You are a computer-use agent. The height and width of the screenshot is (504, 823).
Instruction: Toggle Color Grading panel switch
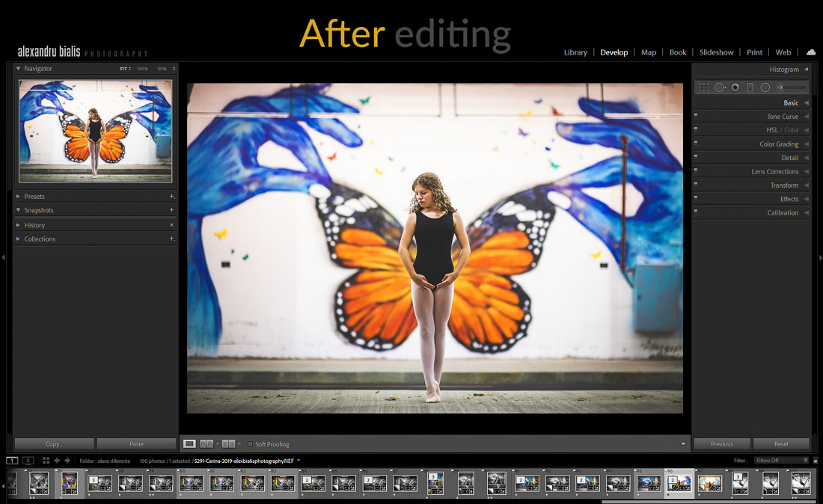[696, 143]
